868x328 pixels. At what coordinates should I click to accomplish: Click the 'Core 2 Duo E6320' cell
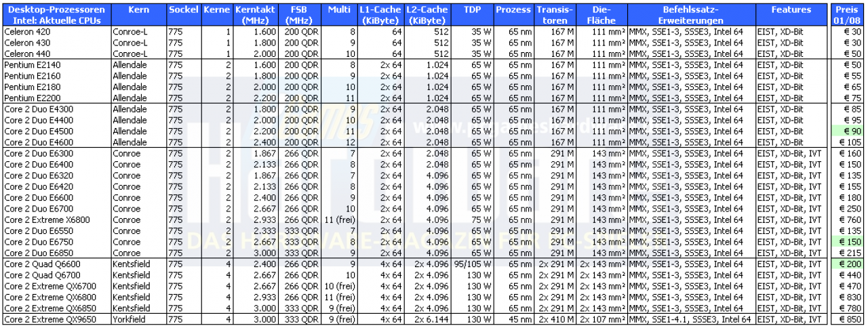tap(57, 175)
